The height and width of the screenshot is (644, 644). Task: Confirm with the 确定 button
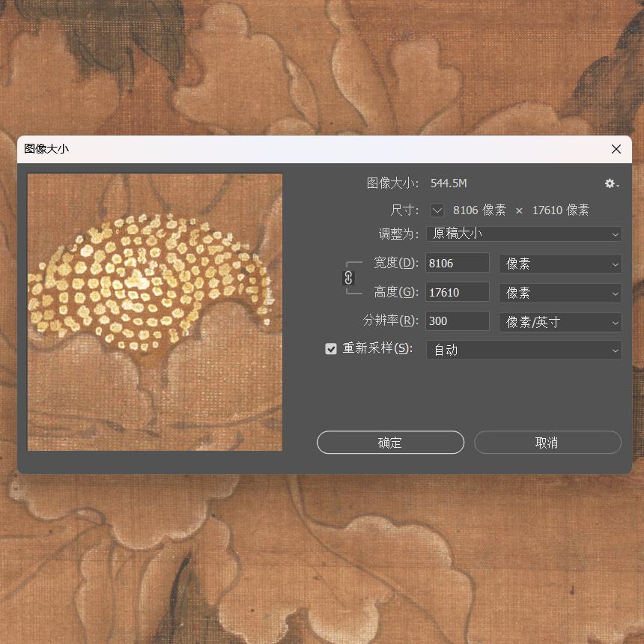391,443
